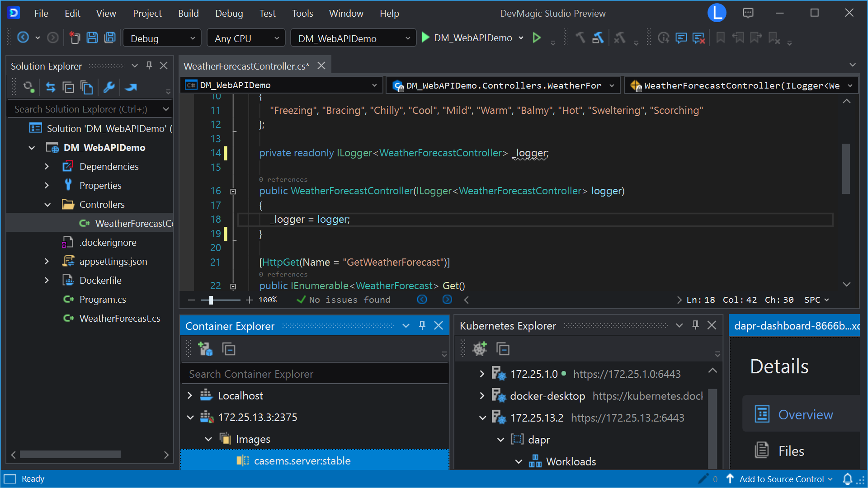The width and height of the screenshot is (868, 488).
Task: Expand Localhost in Container Explorer
Action: pos(190,395)
